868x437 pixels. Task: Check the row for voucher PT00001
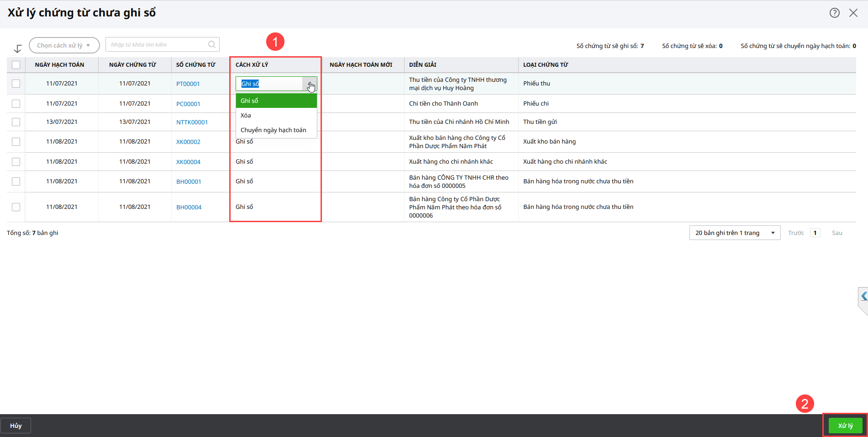[16, 84]
